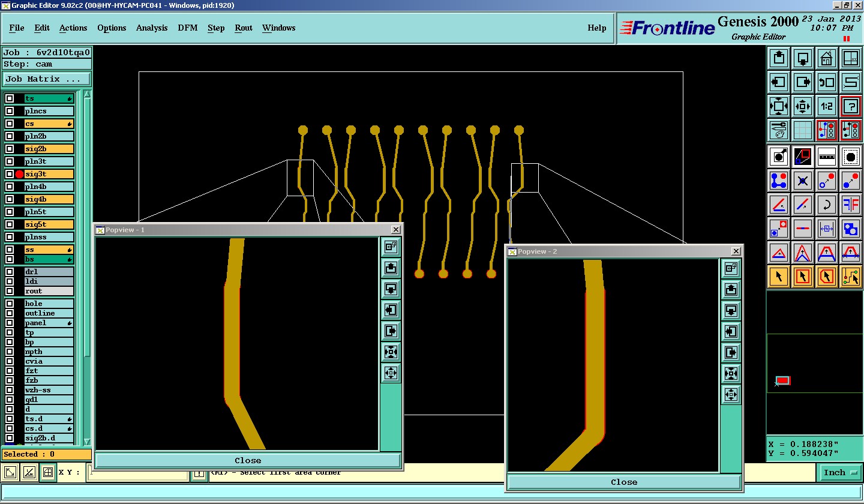Select the rotate arrow tool icon

[827, 205]
